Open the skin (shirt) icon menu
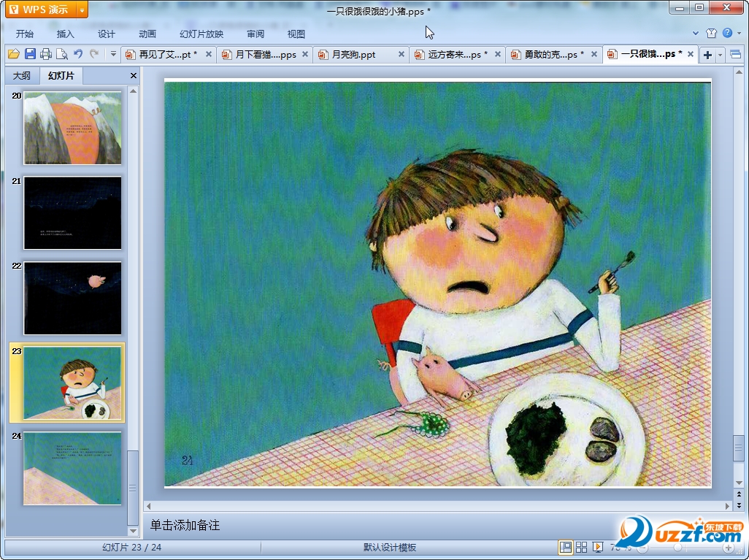The height and width of the screenshot is (560, 749). pyautogui.click(x=711, y=33)
